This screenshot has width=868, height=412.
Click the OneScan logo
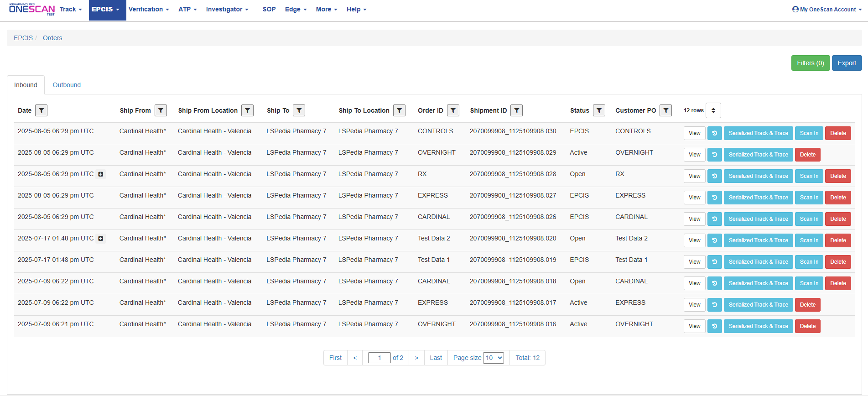click(x=32, y=9)
